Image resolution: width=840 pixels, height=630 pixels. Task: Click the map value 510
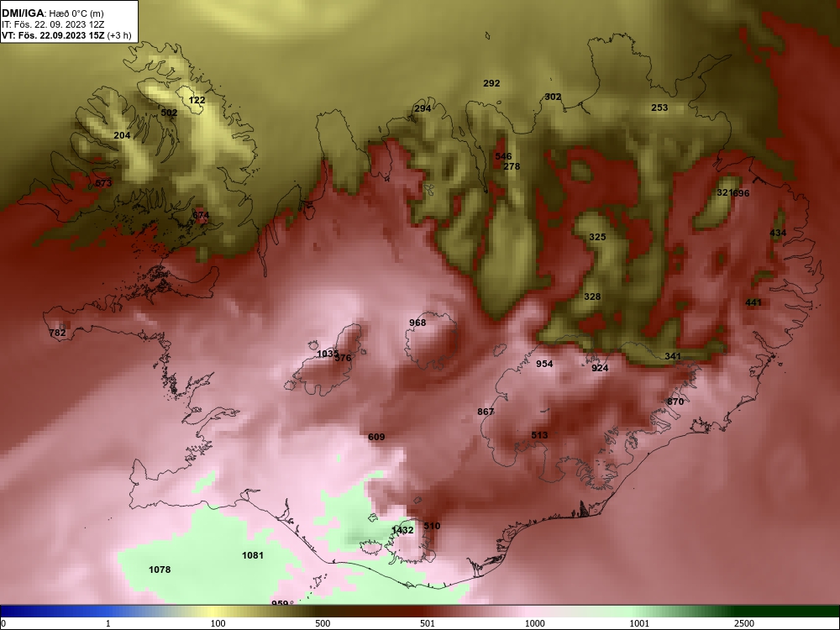[432, 526]
